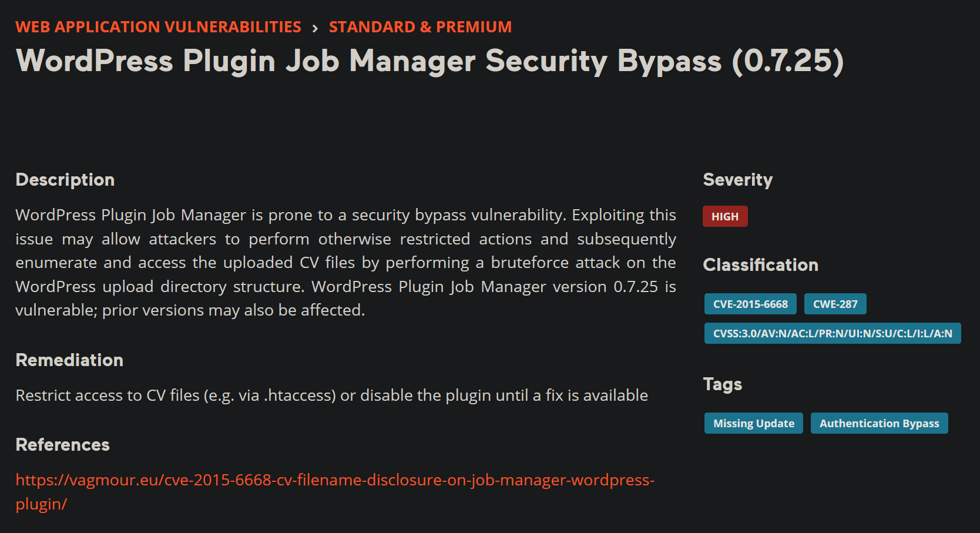980x533 pixels.
Task: Click the Remediation heading
Action: click(x=69, y=360)
